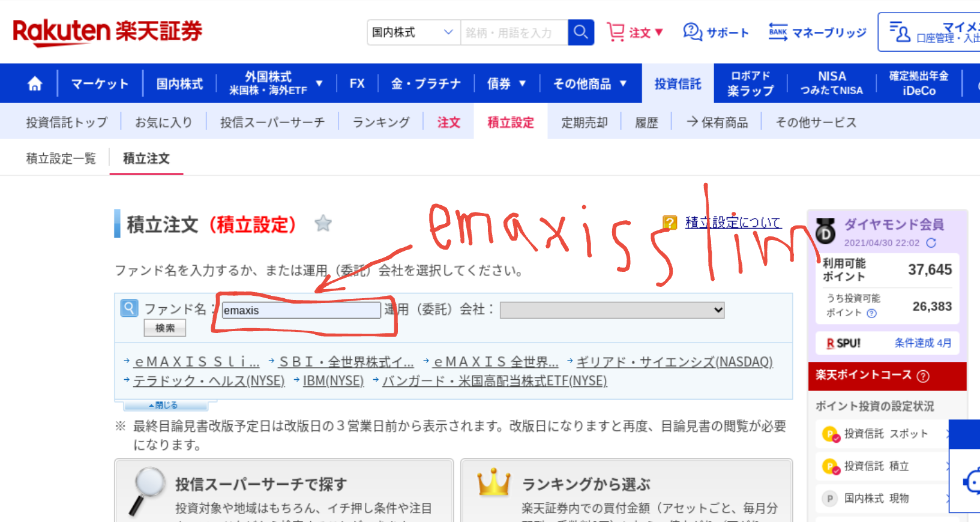The width and height of the screenshot is (980, 522).
Task: Open ランキング sub-tab
Action: click(x=381, y=122)
